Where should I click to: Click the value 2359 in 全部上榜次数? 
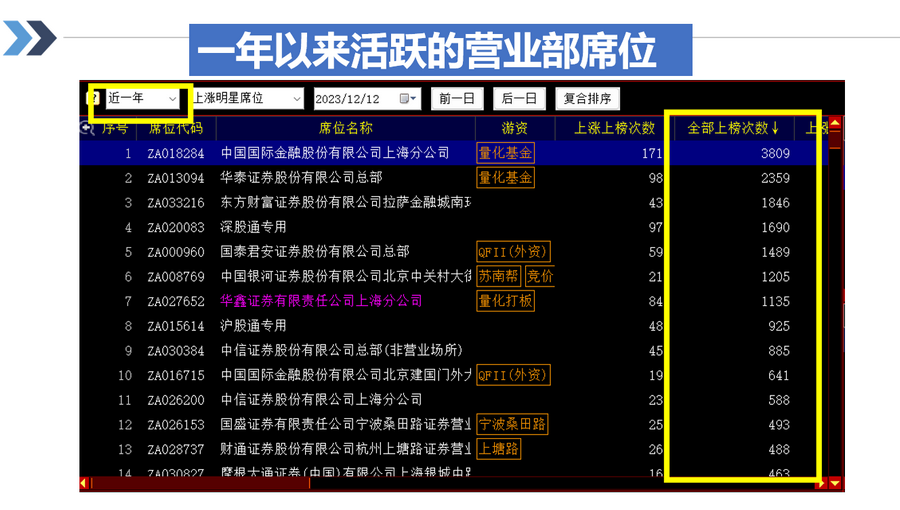(x=775, y=178)
